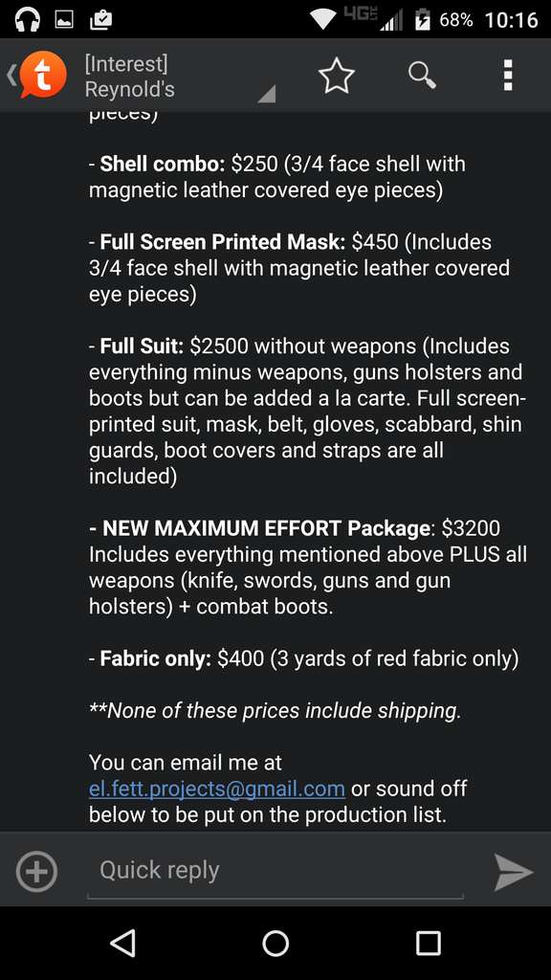Tap the headphones status bar icon
551x980 pixels.
point(27,19)
